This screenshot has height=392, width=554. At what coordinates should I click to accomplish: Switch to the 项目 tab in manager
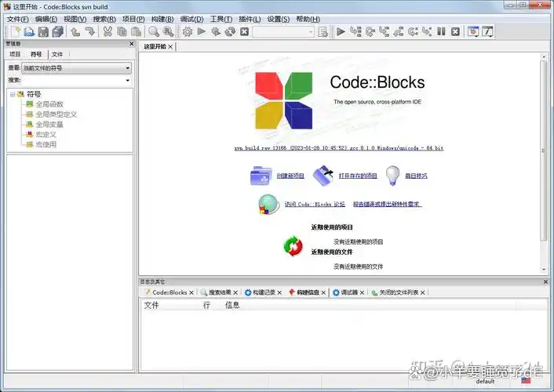(x=15, y=54)
